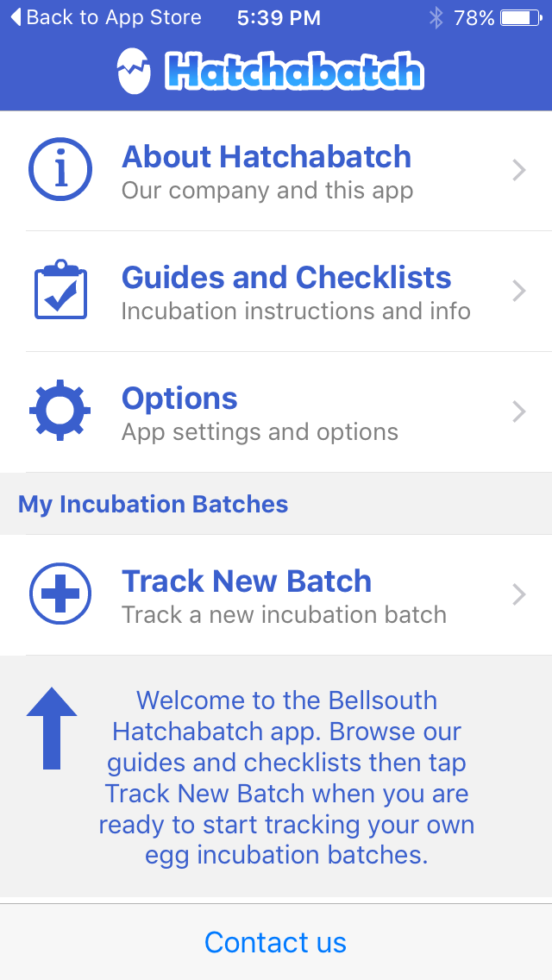Go Back to App Store
The height and width of the screenshot is (980, 552).
(x=105, y=17)
